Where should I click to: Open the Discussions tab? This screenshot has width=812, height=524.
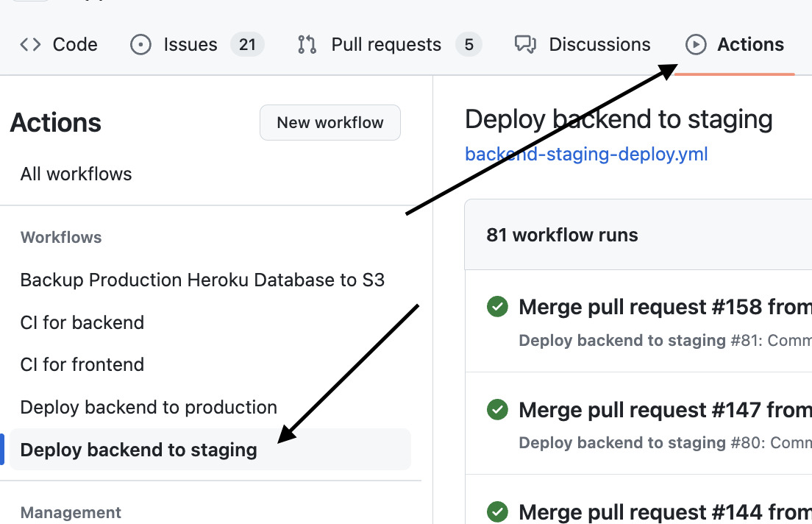[599, 44]
